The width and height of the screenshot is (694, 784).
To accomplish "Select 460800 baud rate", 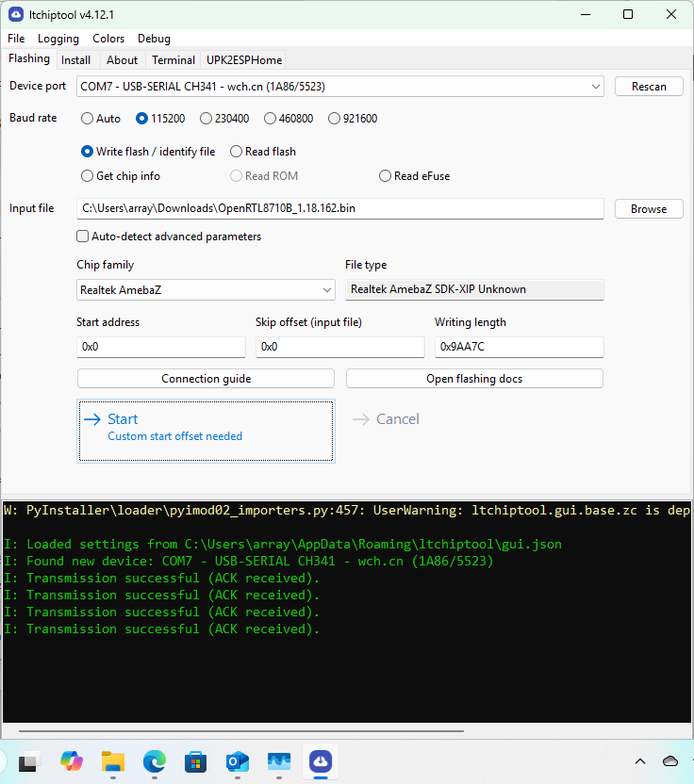I will pyautogui.click(x=289, y=119).
